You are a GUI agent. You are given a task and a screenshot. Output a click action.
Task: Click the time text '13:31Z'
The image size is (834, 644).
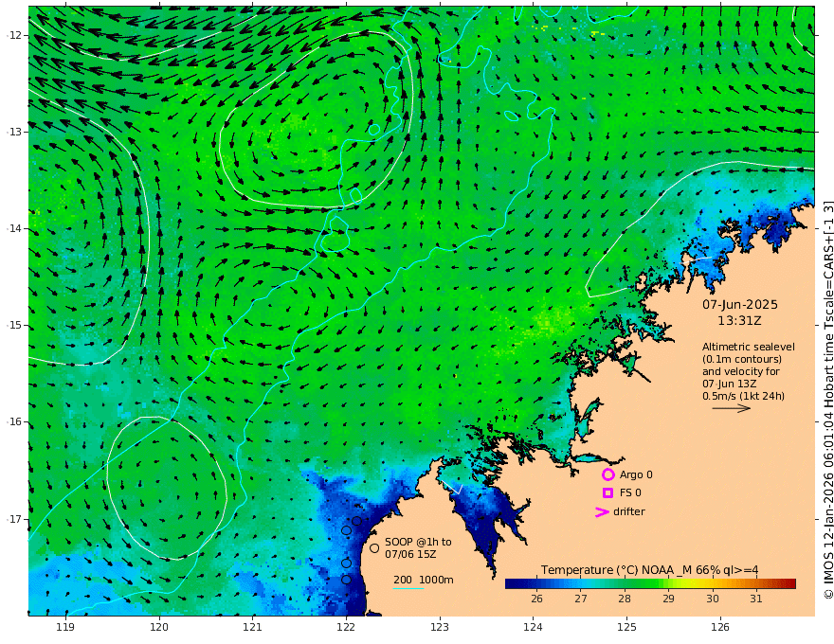pyautogui.click(x=739, y=321)
